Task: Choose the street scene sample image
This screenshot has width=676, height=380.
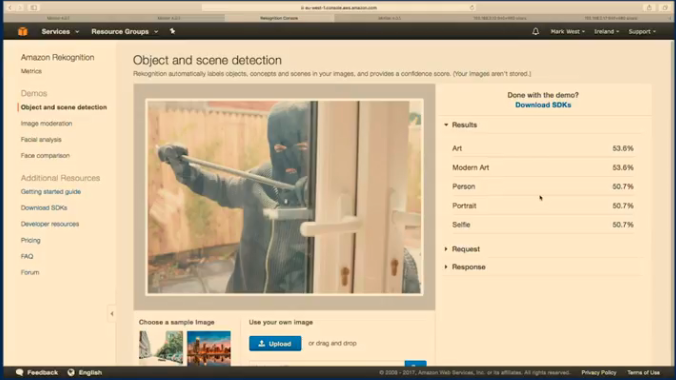Action: pos(161,348)
